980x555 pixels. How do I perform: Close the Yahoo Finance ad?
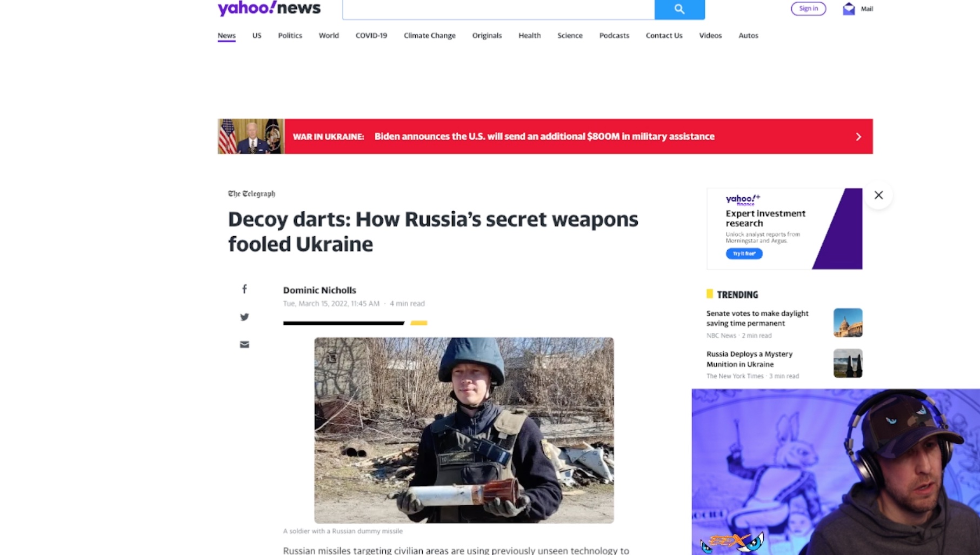click(878, 195)
